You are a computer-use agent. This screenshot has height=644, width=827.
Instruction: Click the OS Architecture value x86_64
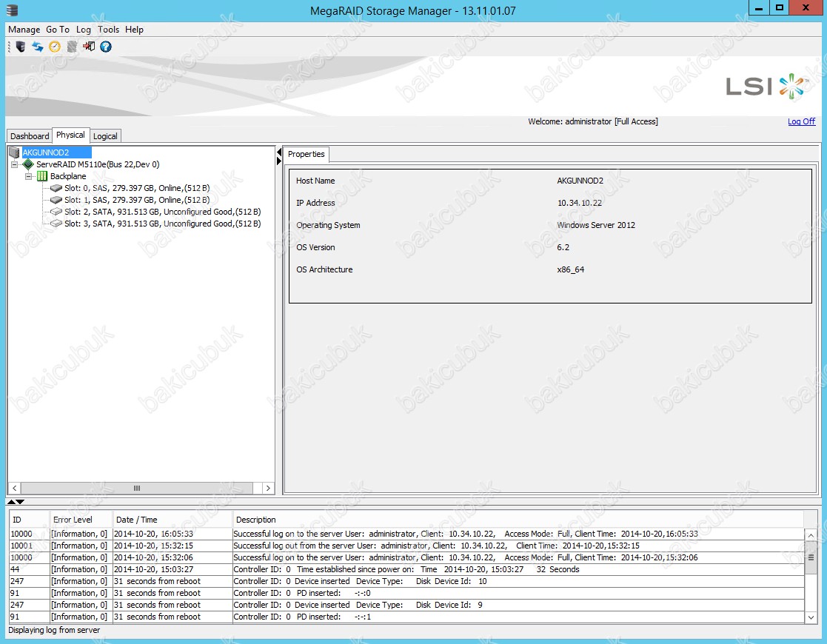(x=571, y=269)
